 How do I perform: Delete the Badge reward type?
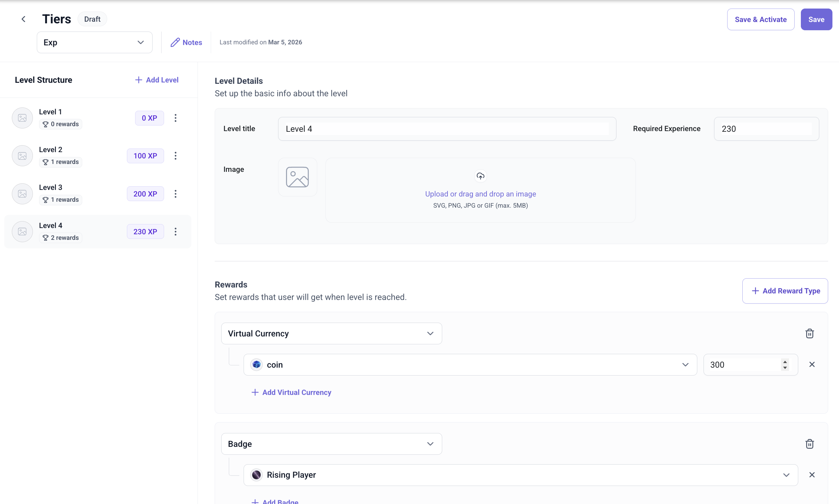pos(810,444)
